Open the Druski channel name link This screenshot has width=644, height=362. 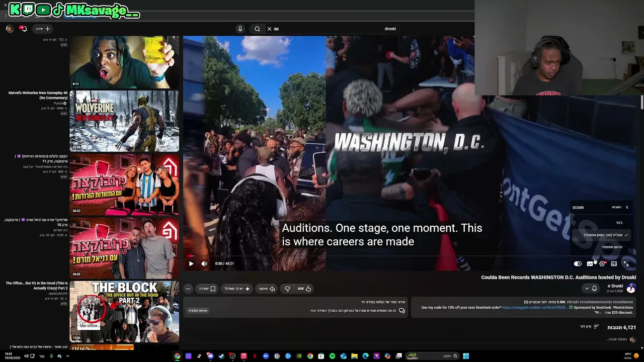coord(617,286)
